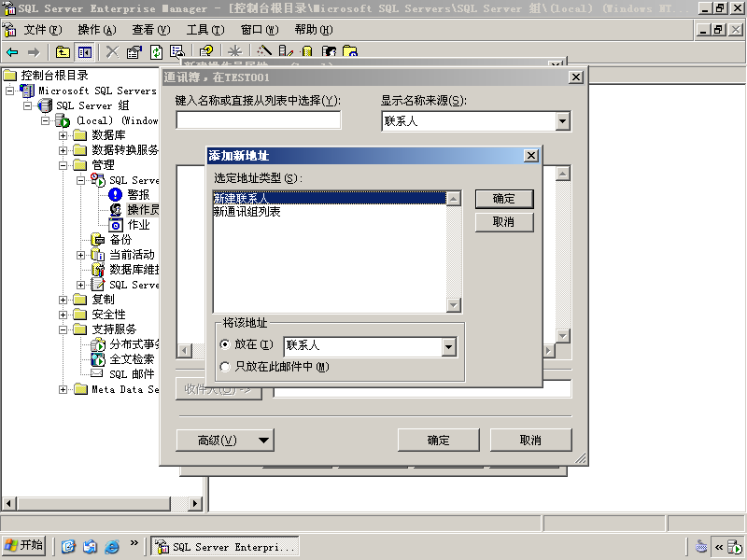Open the 查看 menu
This screenshot has width=747, height=560.
coord(151,30)
